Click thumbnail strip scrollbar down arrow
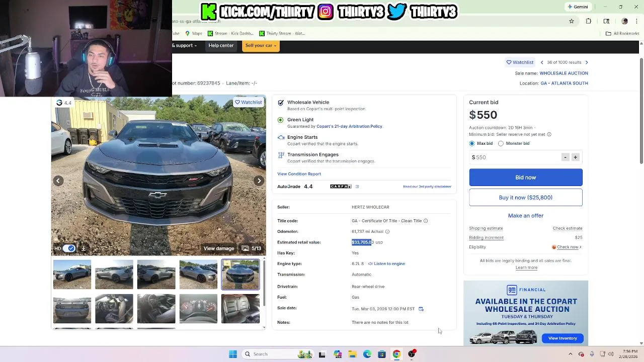 click(264, 328)
